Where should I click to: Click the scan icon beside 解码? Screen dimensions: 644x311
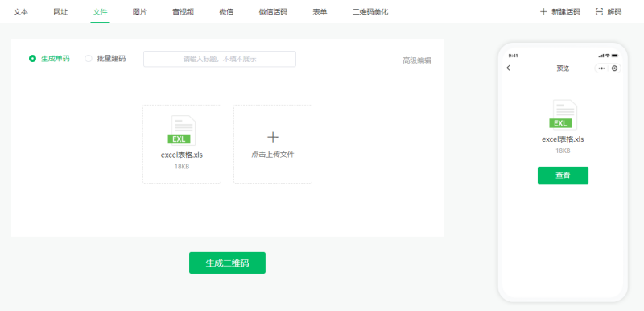tap(599, 12)
